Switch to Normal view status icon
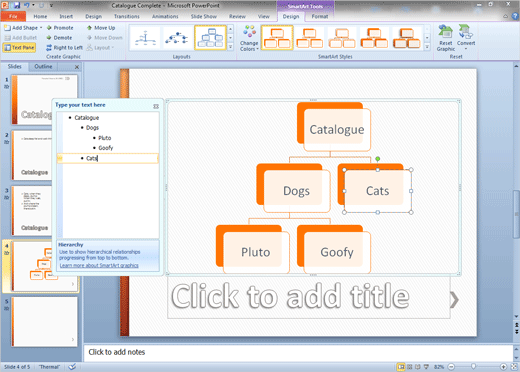 [x=401, y=367]
